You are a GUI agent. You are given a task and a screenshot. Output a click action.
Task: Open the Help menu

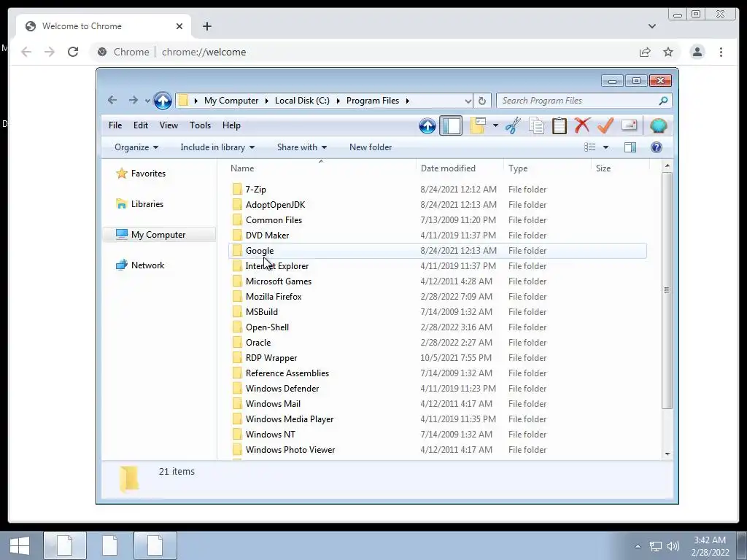pyautogui.click(x=231, y=125)
